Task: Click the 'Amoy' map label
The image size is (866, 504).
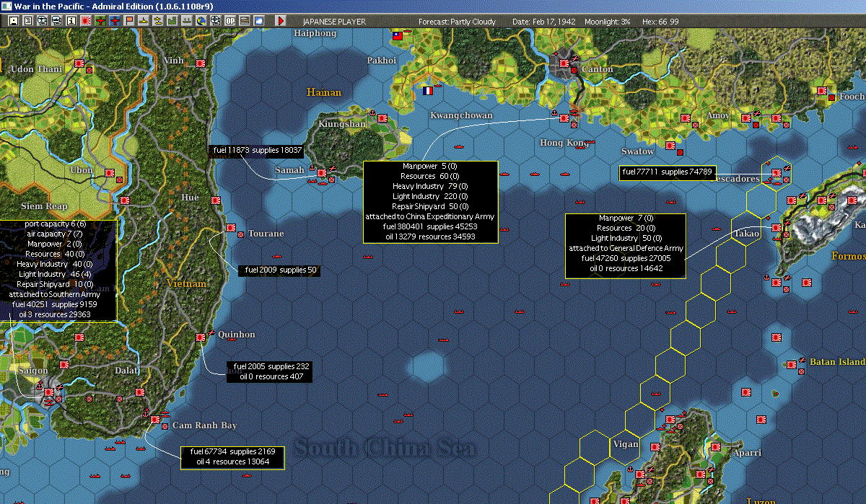Action: click(x=717, y=116)
